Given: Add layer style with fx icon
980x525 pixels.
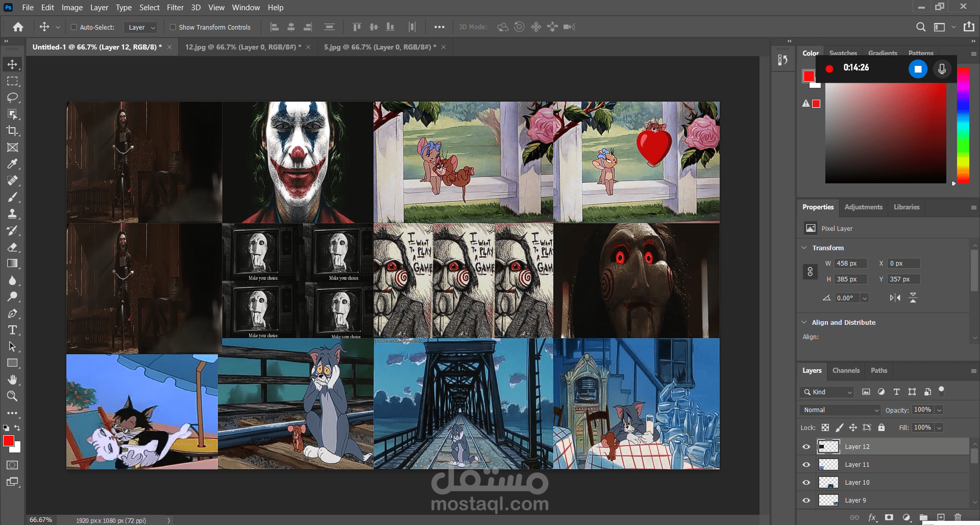Looking at the screenshot, I should point(872,517).
